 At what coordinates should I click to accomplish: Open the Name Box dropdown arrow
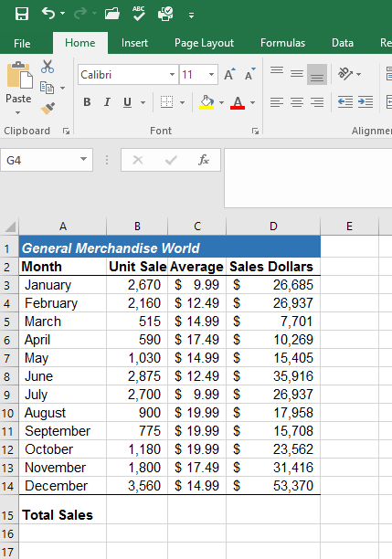pyautogui.click(x=84, y=159)
